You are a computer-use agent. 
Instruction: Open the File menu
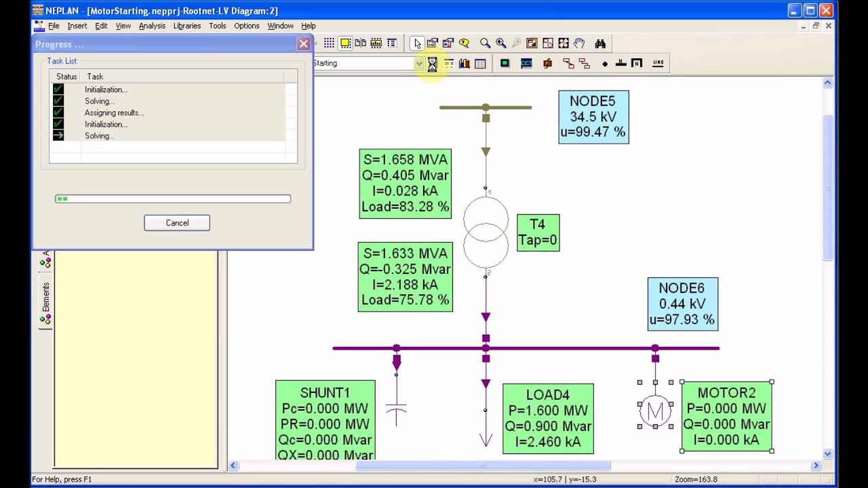pyautogui.click(x=54, y=26)
